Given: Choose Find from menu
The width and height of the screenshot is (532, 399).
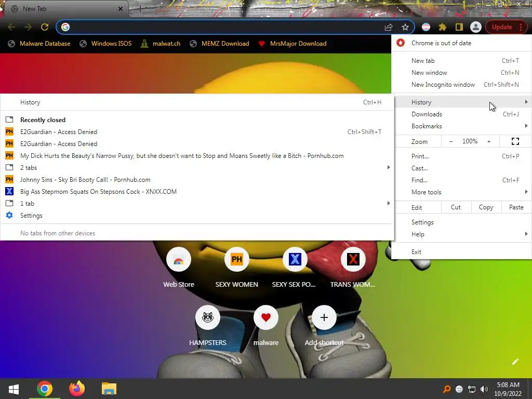Looking at the screenshot, I should (461, 180).
